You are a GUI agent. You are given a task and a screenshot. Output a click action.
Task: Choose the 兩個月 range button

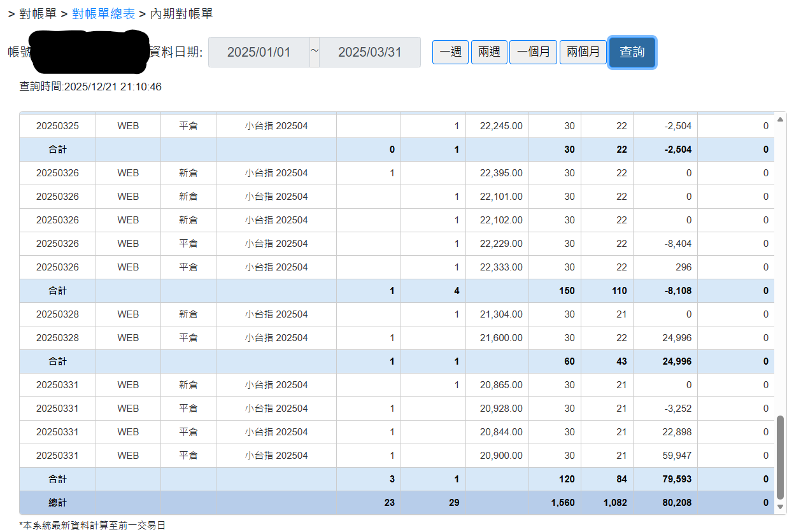tap(583, 52)
